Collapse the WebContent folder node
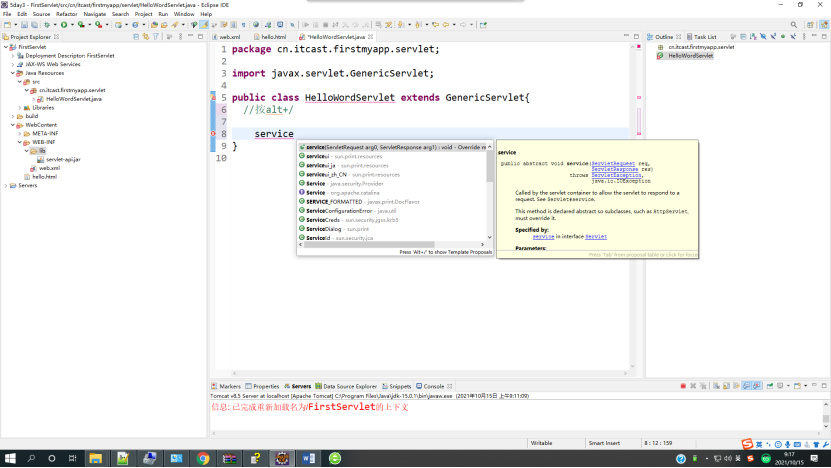The width and height of the screenshot is (831, 468). [x=13, y=125]
